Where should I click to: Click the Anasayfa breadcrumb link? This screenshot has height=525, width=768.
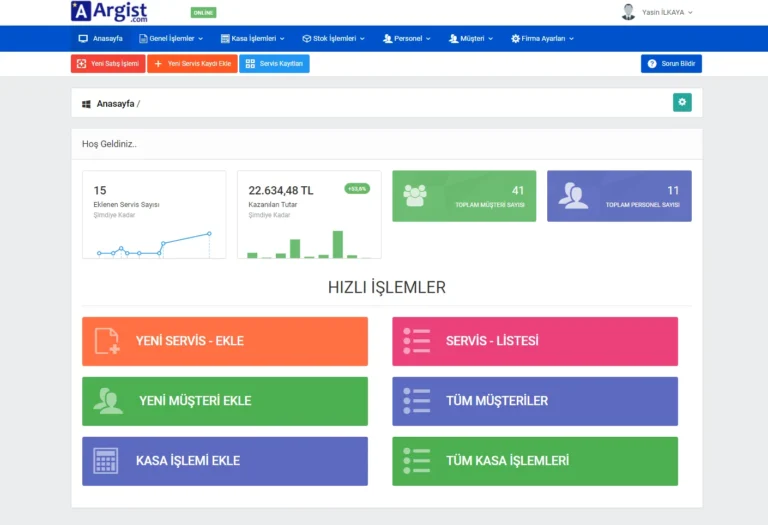point(115,104)
